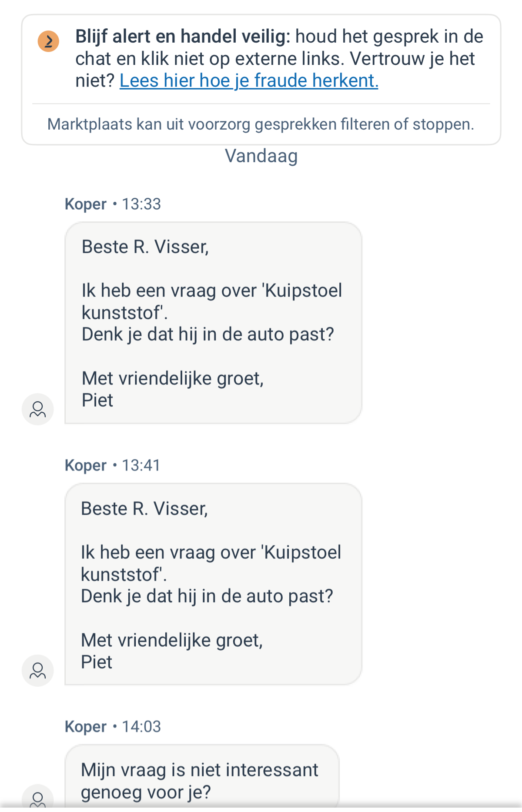Click the 'Marktplaats kan uit voorzorg gesprekken filteren' notice

261,124
